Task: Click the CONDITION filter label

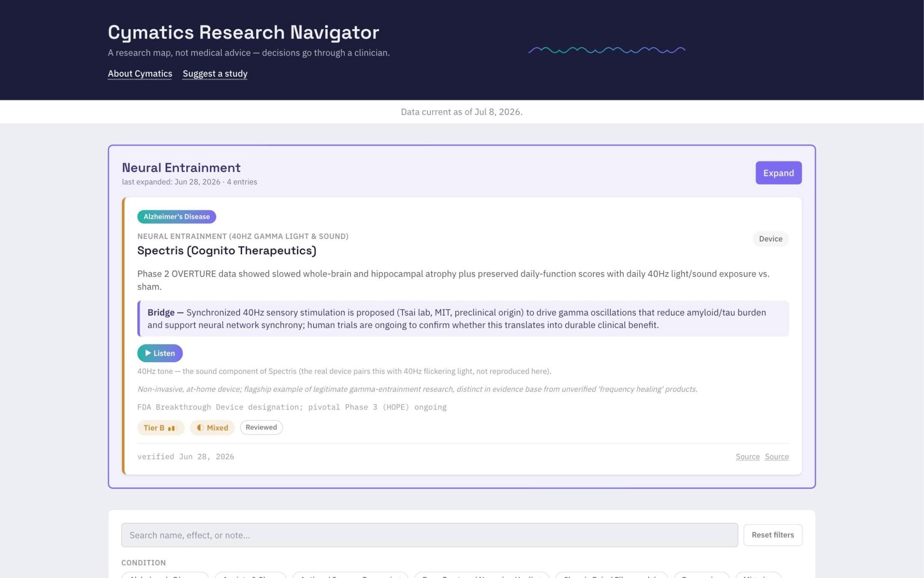Action: coord(143,563)
